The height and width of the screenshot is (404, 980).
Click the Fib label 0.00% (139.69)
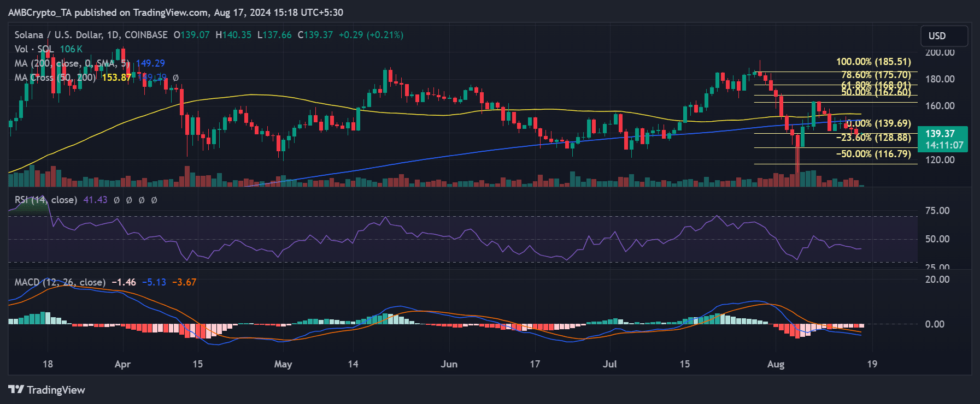[878, 123]
